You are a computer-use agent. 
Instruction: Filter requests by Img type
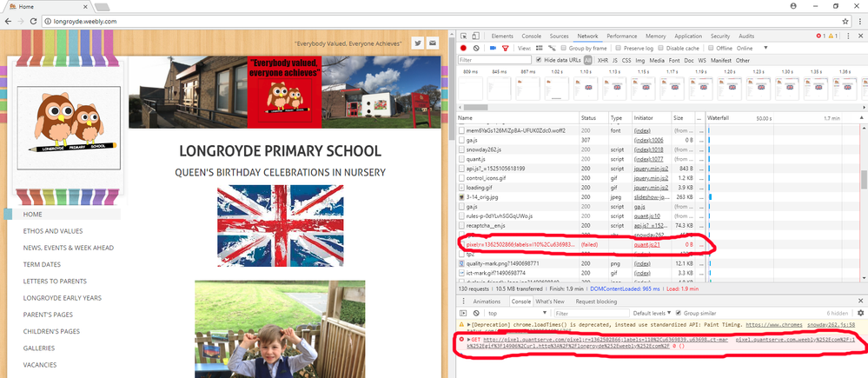pyautogui.click(x=640, y=60)
